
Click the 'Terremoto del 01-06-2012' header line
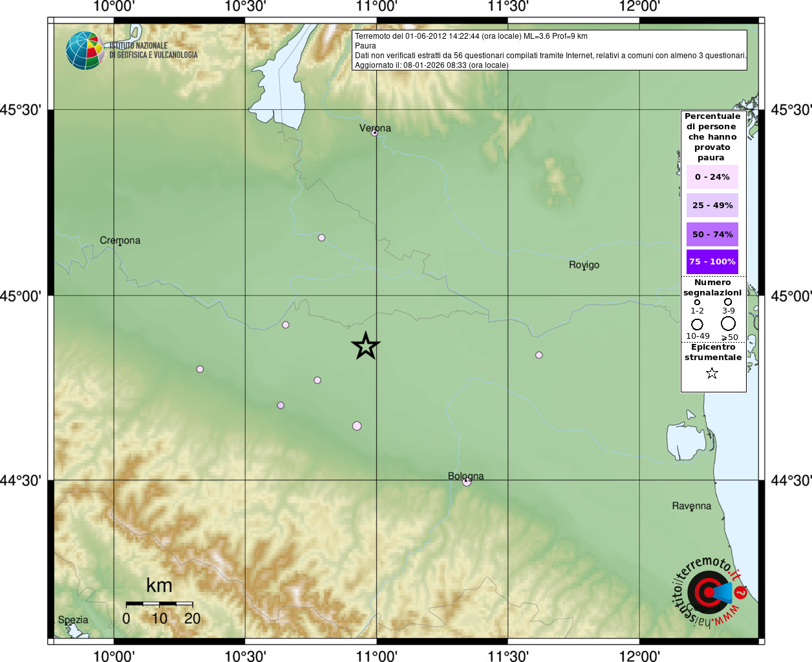[471, 36]
